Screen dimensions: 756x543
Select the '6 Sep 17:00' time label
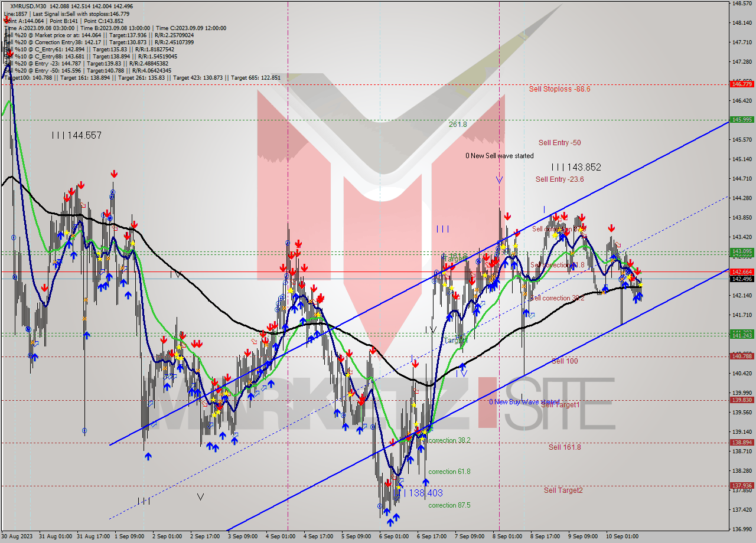[431, 537]
